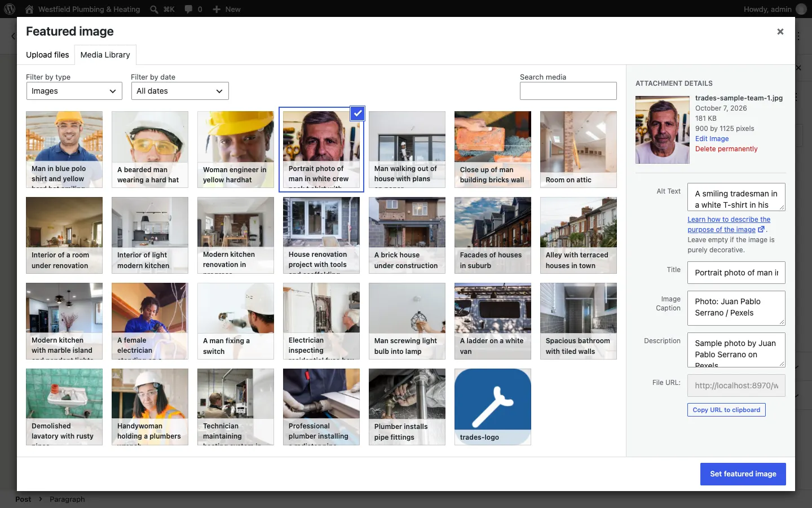Click Copy URL to clipboard button
The width and height of the screenshot is (812, 508).
point(726,410)
